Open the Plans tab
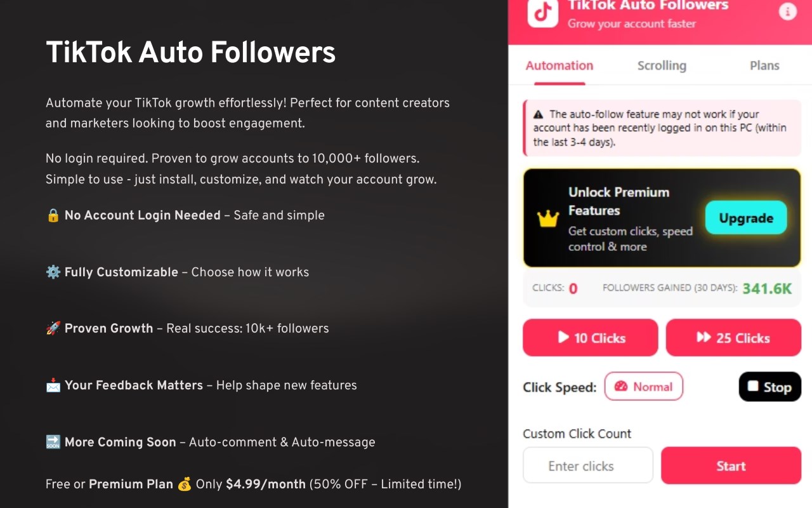 coord(764,65)
